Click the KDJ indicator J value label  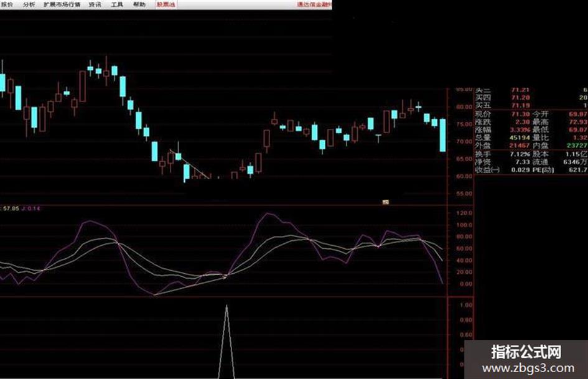pos(31,208)
